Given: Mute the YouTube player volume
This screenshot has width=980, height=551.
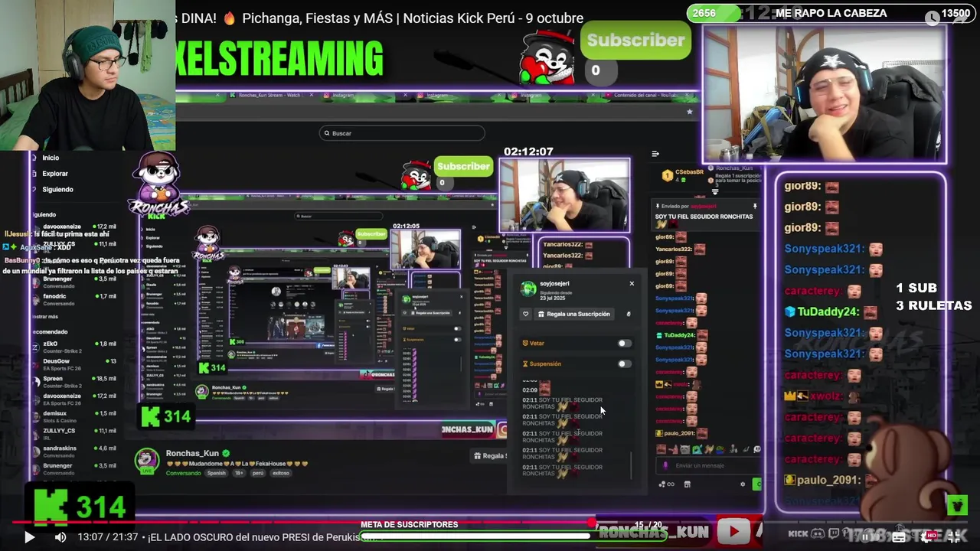Looking at the screenshot, I should (60, 537).
